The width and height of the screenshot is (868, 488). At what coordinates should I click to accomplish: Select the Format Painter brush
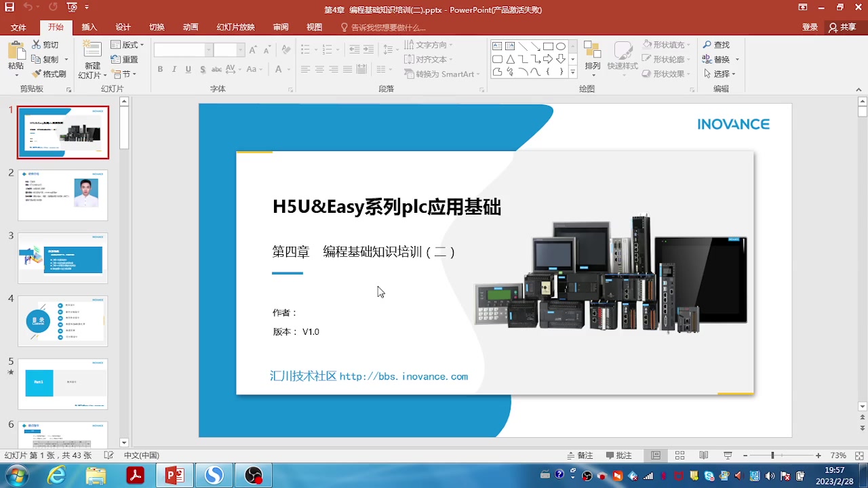pos(48,74)
